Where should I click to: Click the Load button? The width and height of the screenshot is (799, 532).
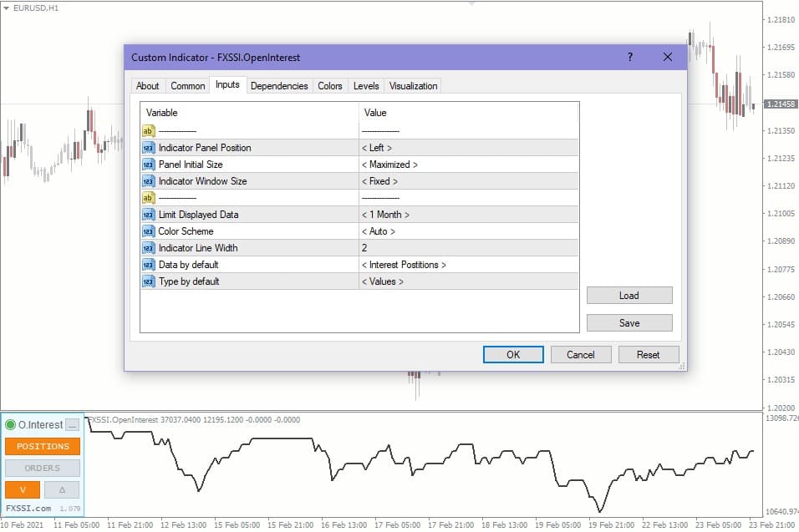[629, 296]
